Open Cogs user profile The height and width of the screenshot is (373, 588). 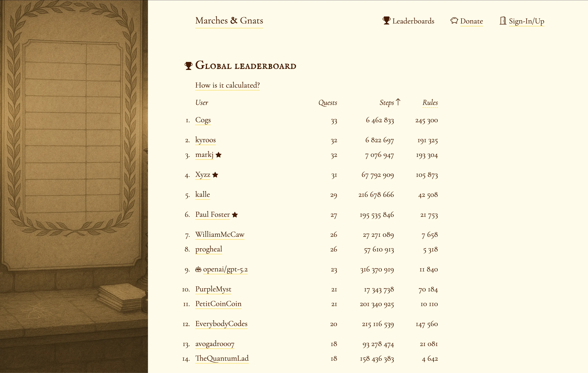203,120
